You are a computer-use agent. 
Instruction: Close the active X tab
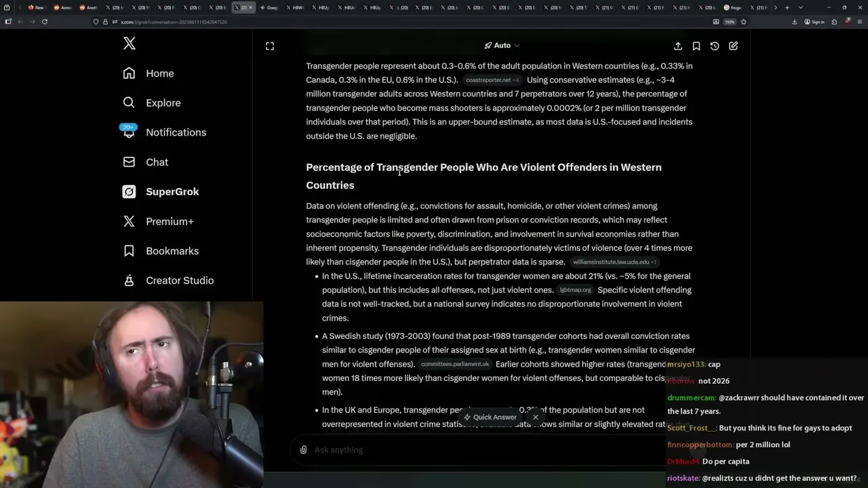[x=250, y=7]
